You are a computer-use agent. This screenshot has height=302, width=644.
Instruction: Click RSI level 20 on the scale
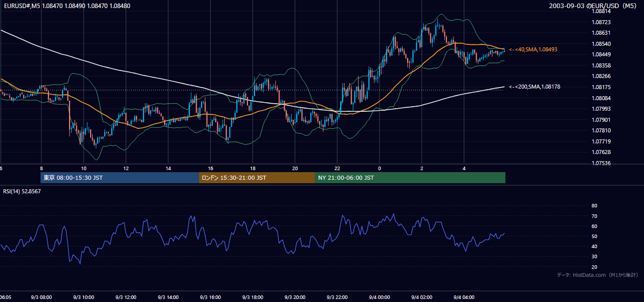594,267
